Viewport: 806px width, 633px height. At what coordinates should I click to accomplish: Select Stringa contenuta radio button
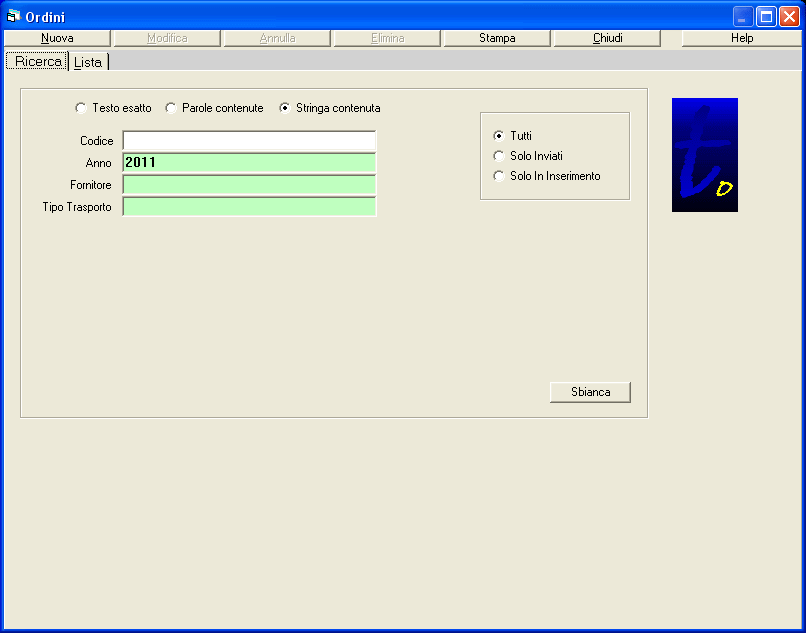[285, 108]
